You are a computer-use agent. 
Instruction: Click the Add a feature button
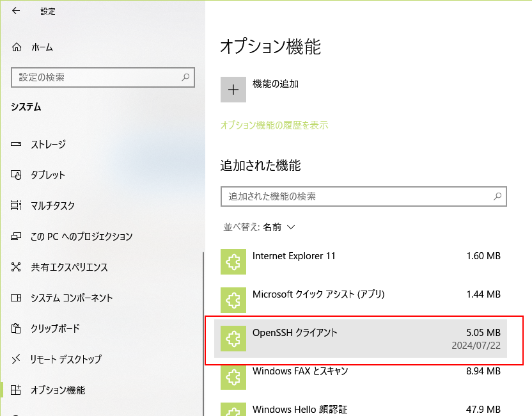[233, 90]
